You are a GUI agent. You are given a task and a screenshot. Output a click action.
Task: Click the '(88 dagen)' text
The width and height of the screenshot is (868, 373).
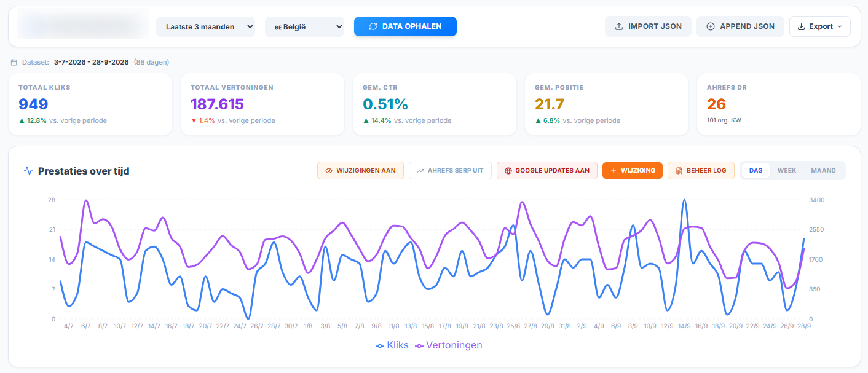coord(152,62)
